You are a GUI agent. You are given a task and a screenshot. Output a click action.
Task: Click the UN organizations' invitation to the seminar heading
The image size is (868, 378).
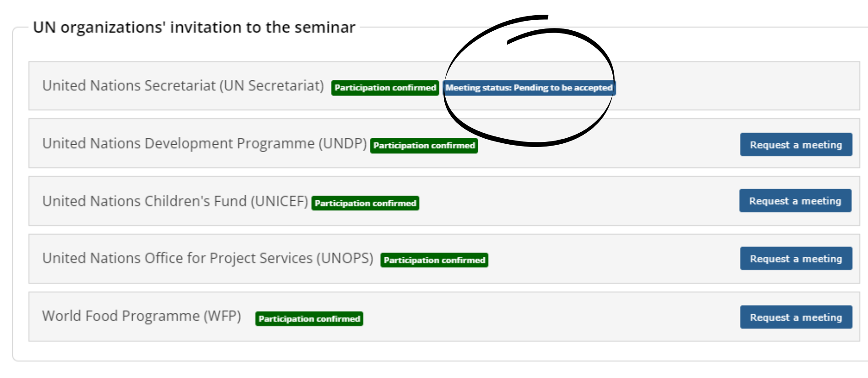(x=194, y=28)
